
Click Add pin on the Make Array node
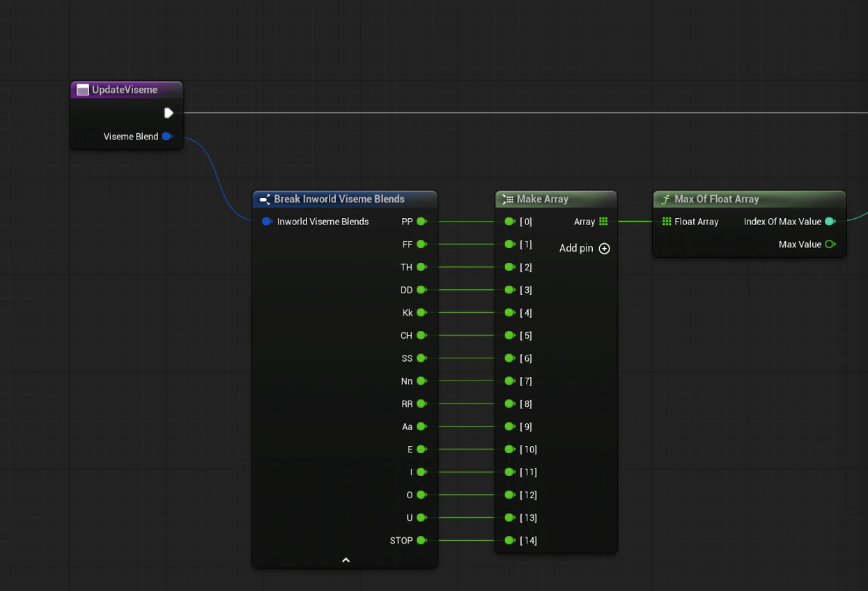click(603, 248)
